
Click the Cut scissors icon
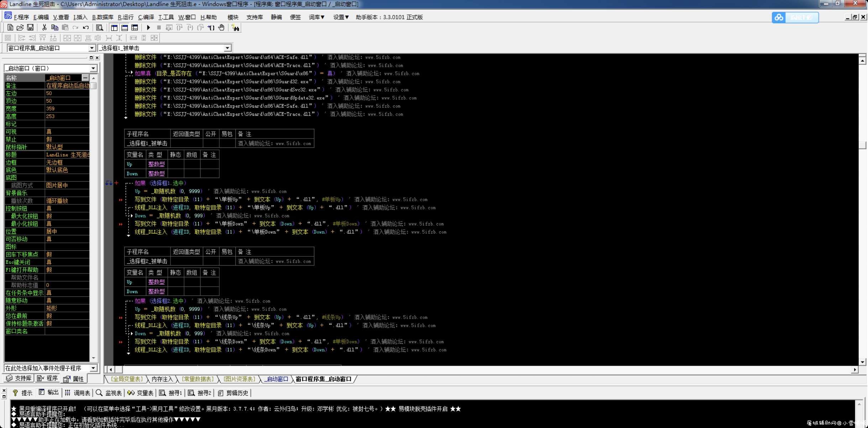click(44, 27)
